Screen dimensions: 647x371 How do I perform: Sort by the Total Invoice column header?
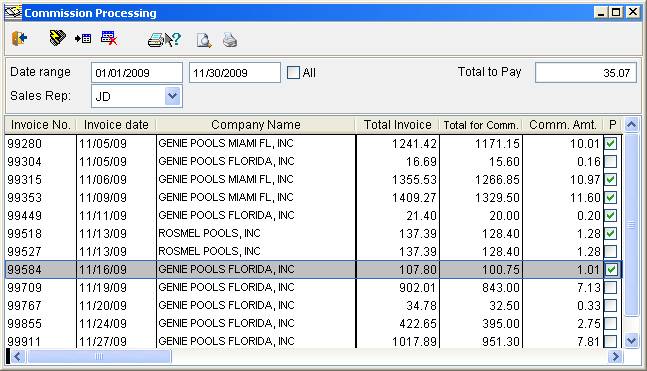tap(397, 125)
